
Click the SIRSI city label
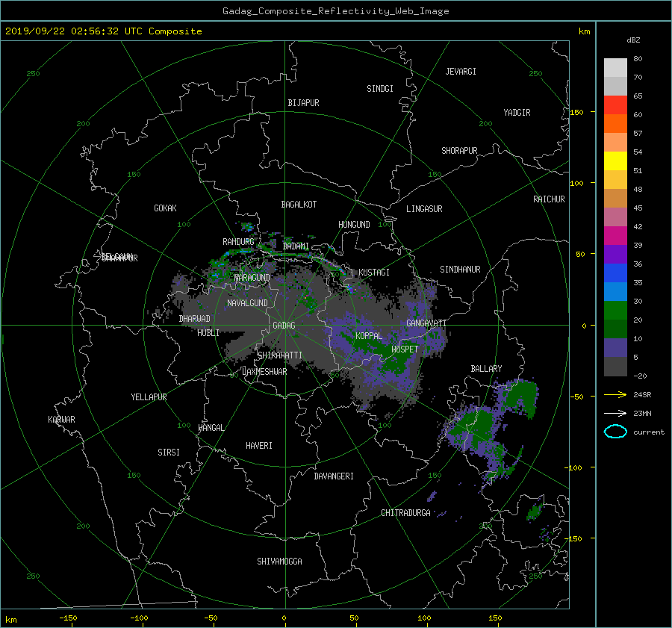coord(169,453)
